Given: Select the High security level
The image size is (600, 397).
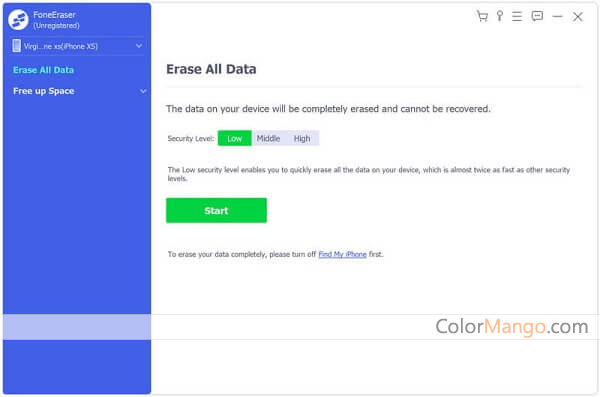Looking at the screenshot, I should (x=302, y=138).
